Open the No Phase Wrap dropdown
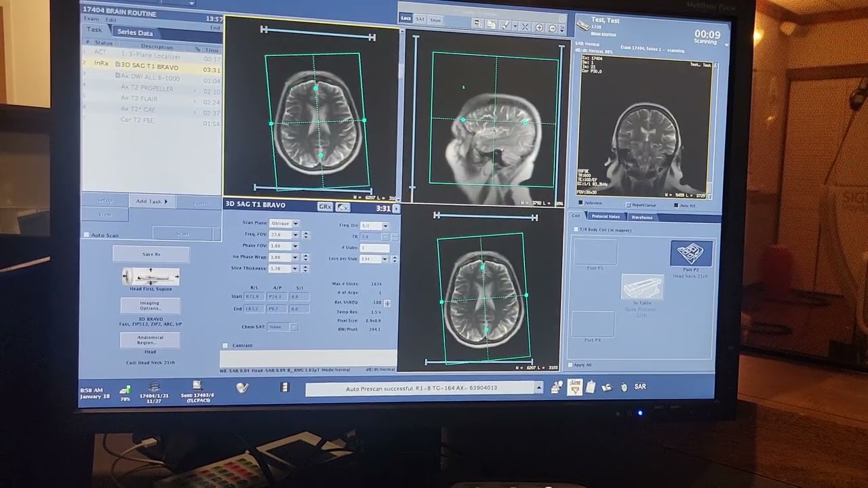Screen dimensions: 868x488 [295, 258]
